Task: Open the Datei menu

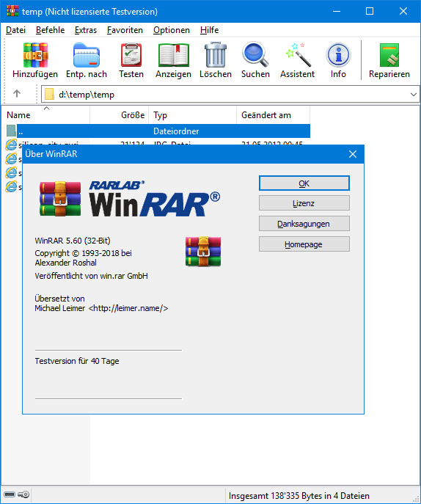Action: [15, 30]
